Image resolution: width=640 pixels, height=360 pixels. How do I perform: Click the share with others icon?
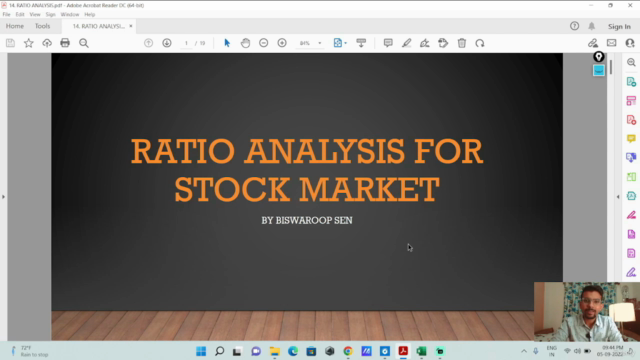630,43
